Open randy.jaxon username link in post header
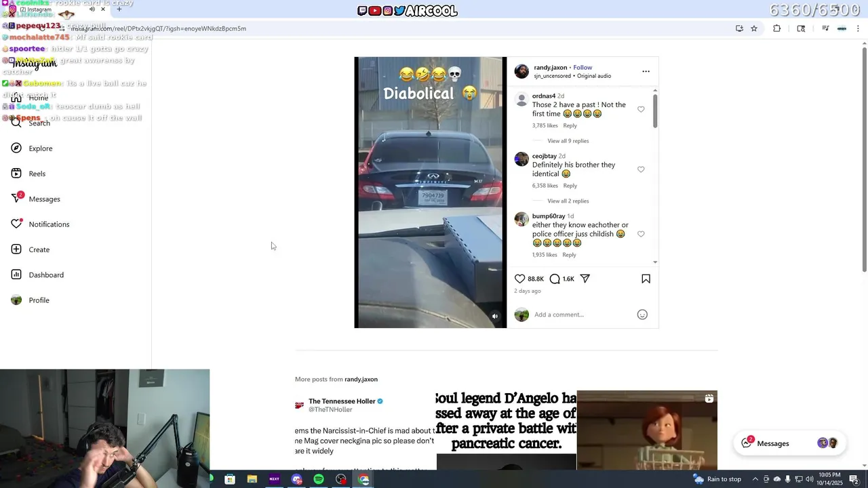Image resolution: width=868 pixels, height=488 pixels. [x=550, y=68]
